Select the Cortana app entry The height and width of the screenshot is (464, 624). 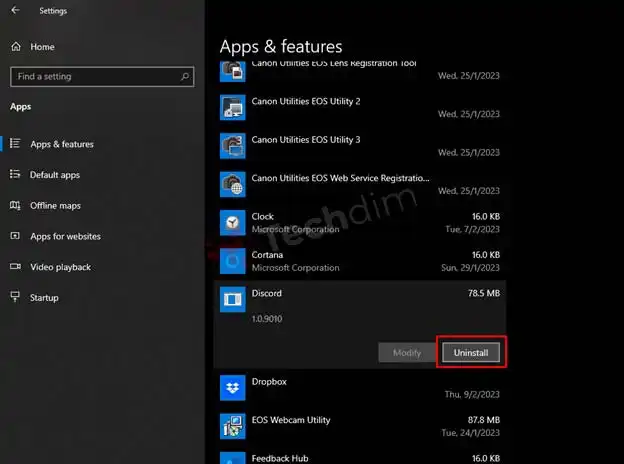click(360, 261)
